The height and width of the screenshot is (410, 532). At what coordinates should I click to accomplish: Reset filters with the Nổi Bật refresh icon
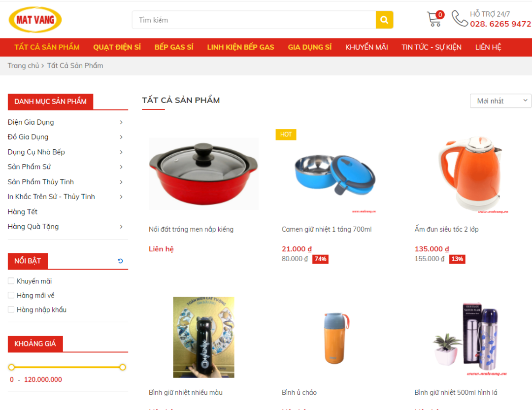pyautogui.click(x=120, y=261)
